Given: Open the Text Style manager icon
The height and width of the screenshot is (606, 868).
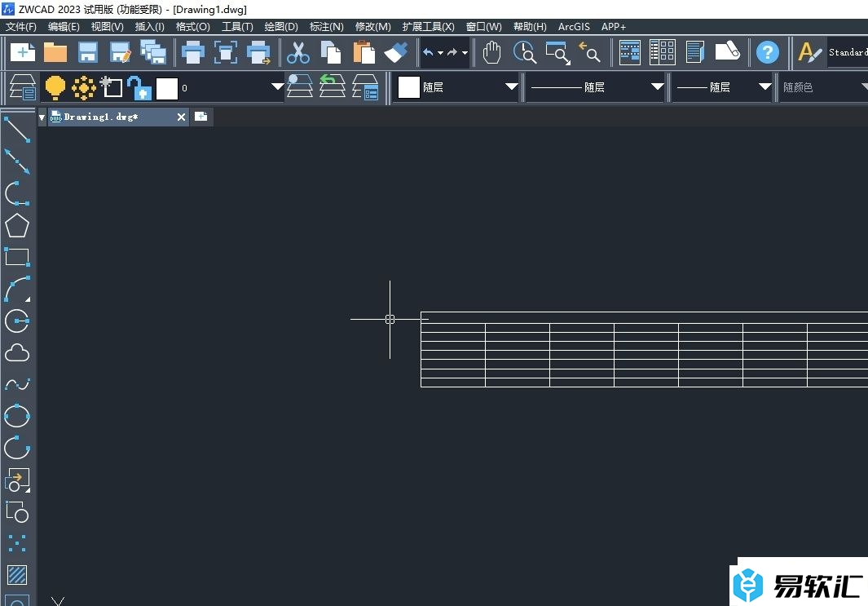Looking at the screenshot, I should point(809,53).
